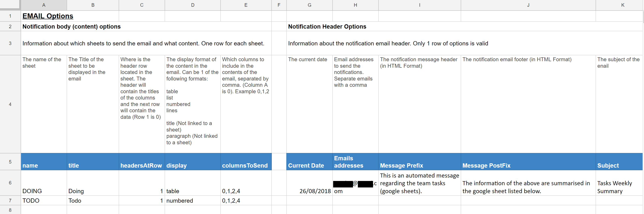644x214 pixels.
Task: Select the blue 'Subject' header cell
Action: click(x=619, y=162)
